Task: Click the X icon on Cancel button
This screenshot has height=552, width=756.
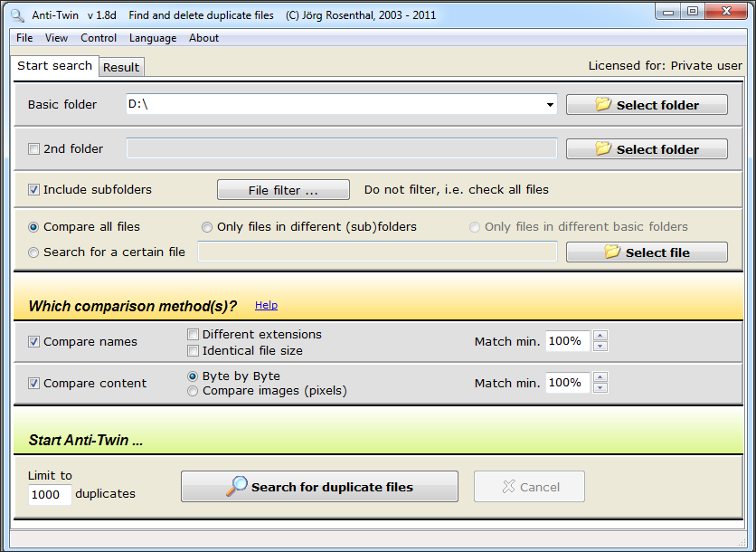Action: point(508,486)
